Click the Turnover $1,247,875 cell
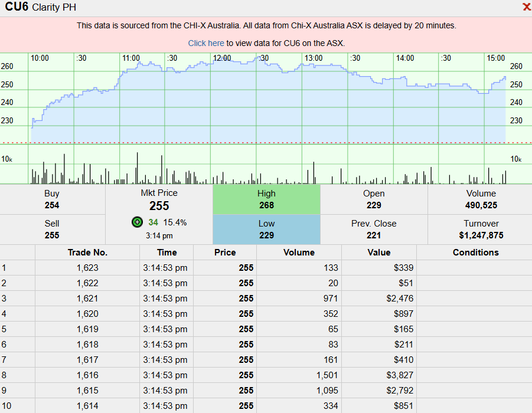 coord(481,230)
